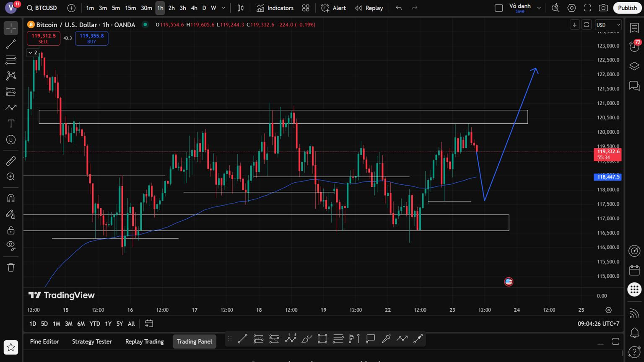Set range to All
This screenshot has width=644, height=362.
[131, 323]
